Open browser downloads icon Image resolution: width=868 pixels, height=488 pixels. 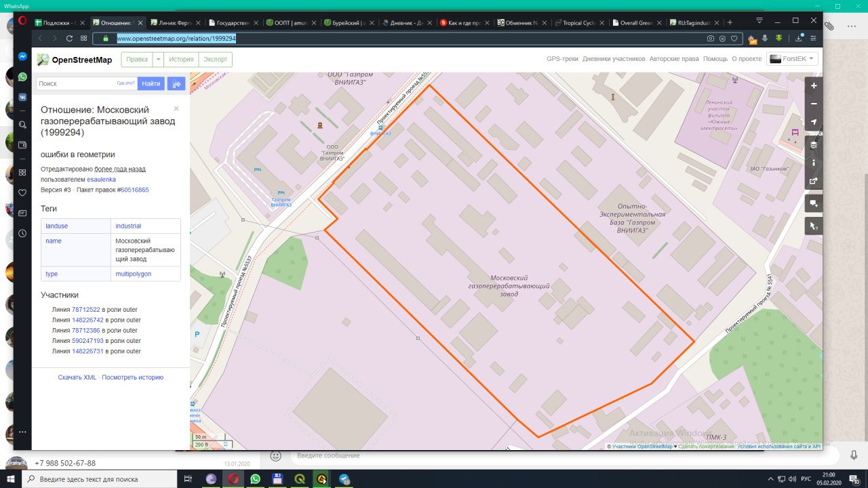tap(798, 39)
